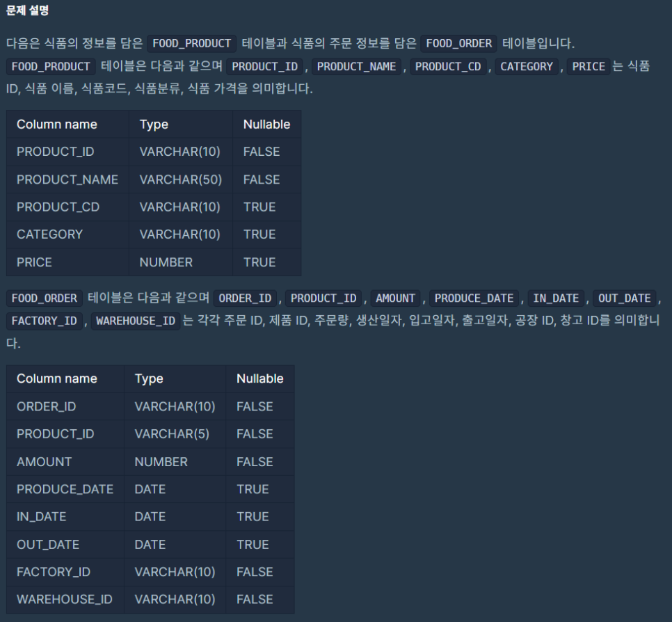This screenshot has height=622, width=672.
Task: Select WAREHOUSE_ID cell in the table
Action: pyautogui.click(x=65, y=599)
